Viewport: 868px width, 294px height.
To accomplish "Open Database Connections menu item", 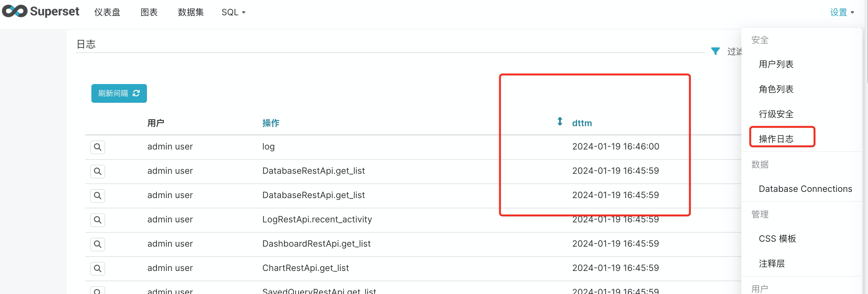I will [x=805, y=189].
